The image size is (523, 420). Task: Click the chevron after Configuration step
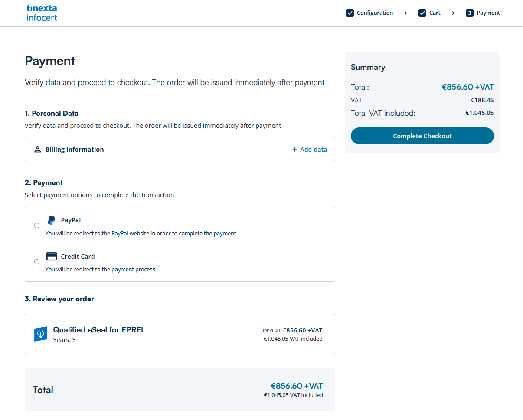[406, 13]
